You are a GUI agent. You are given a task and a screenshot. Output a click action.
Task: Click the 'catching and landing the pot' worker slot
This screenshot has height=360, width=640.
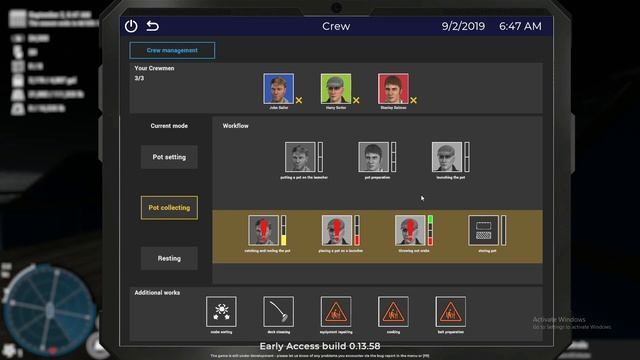tap(263, 230)
